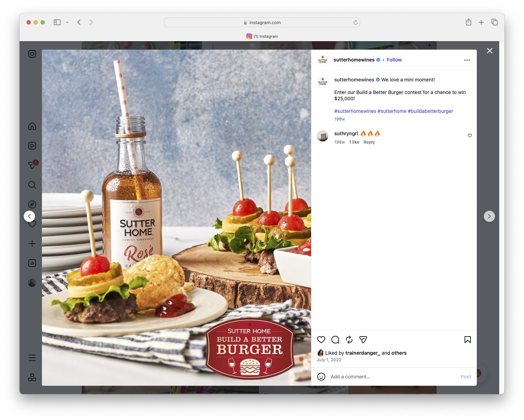Reply to suthryngrl's comment
Image resolution: width=524 pixels, height=420 pixels.
click(x=369, y=142)
